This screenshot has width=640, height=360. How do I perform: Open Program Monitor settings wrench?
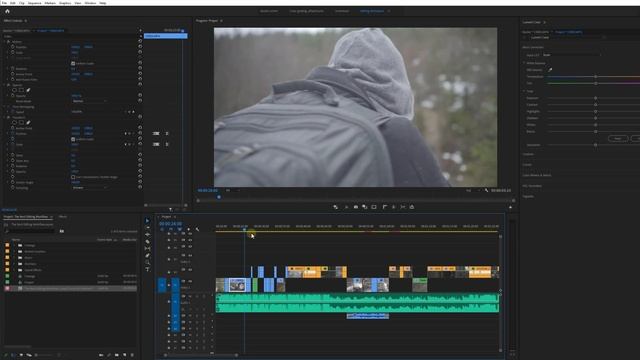click(x=486, y=190)
